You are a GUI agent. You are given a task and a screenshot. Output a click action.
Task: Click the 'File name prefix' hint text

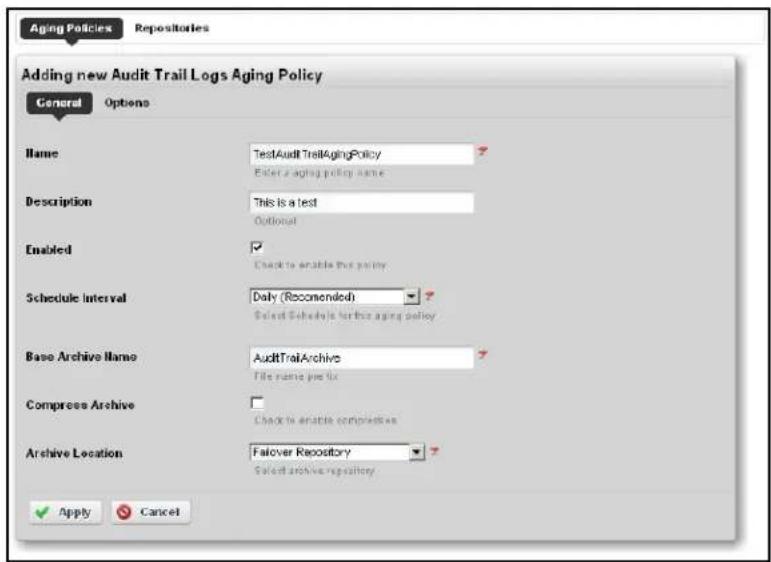[296, 377]
